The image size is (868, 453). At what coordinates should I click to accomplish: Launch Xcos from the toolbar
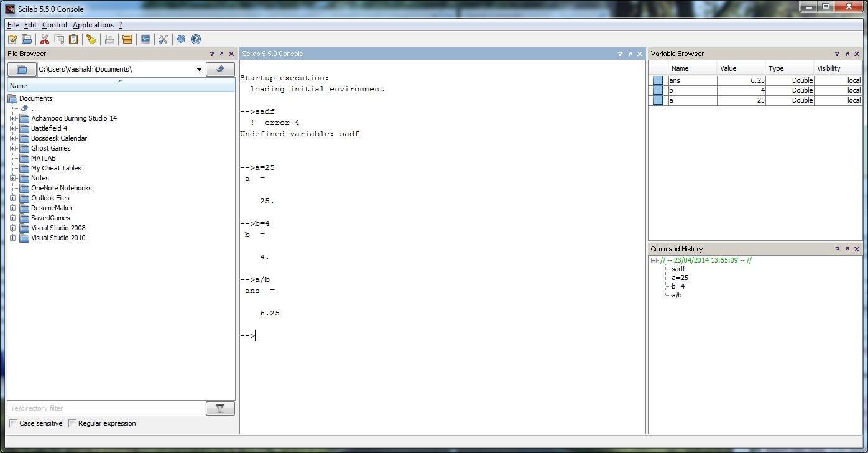[x=145, y=39]
